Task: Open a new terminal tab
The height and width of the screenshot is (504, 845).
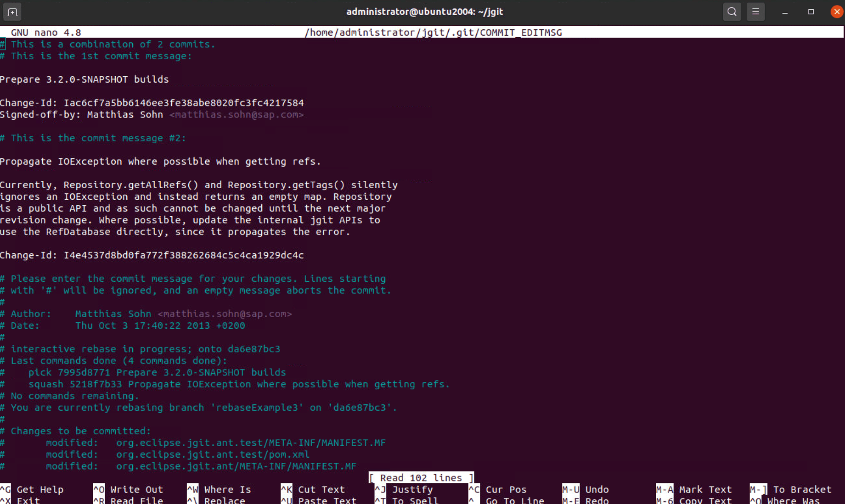Action: [12, 12]
